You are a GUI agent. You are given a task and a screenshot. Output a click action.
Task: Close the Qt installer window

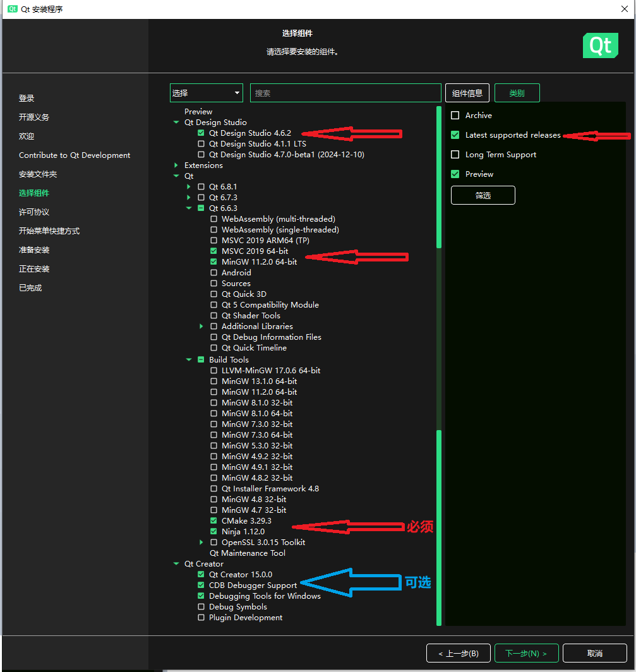(x=625, y=9)
